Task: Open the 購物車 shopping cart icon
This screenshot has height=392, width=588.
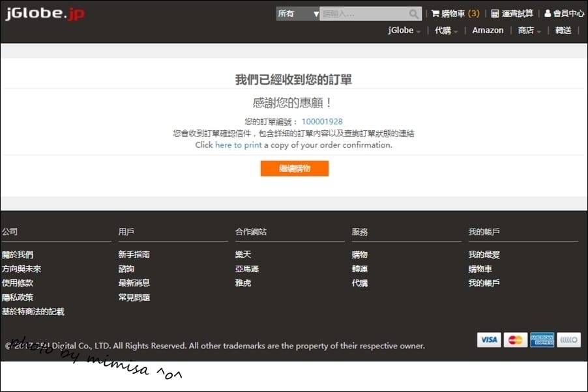Action: tap(436, 12)
